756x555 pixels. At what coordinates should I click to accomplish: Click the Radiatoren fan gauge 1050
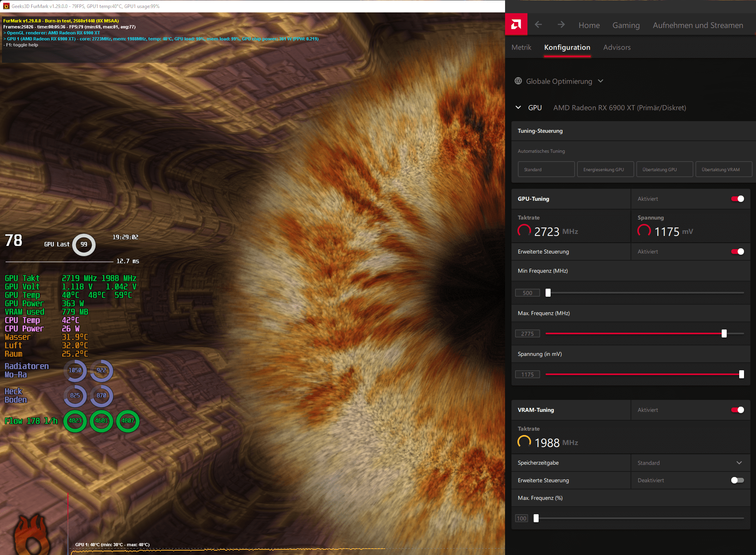point(75,371)
